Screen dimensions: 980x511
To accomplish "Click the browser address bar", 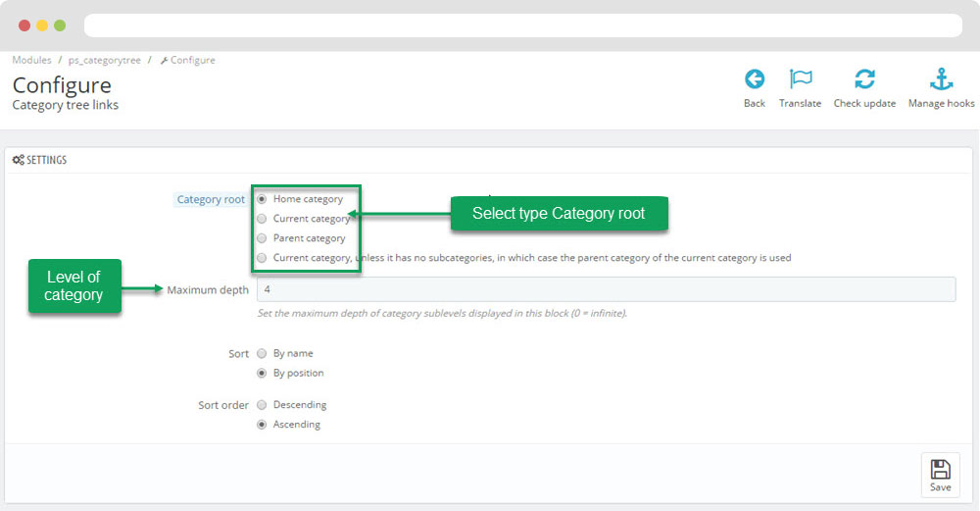I will [523, 26].
